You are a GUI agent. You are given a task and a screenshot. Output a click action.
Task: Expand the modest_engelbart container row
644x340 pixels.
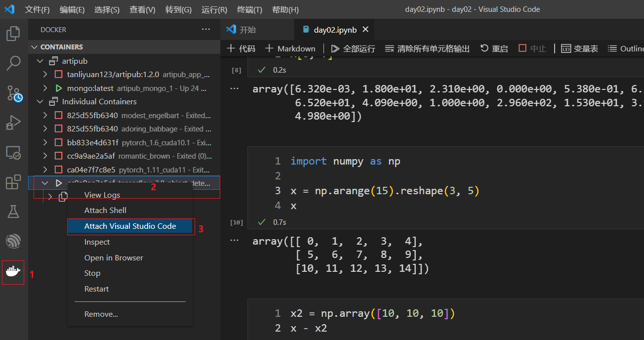[x=45, y=115]
